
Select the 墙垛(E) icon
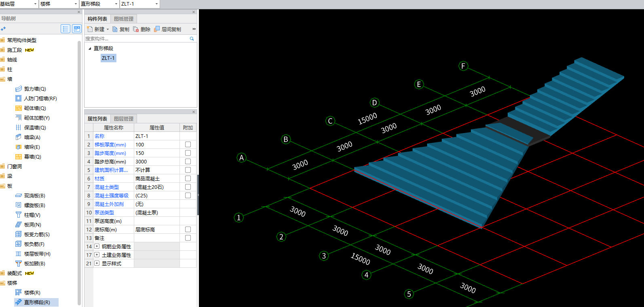18,147
